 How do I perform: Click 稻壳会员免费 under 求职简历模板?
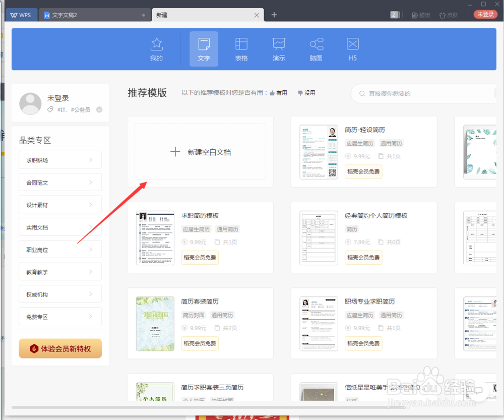tap(200, 257)
